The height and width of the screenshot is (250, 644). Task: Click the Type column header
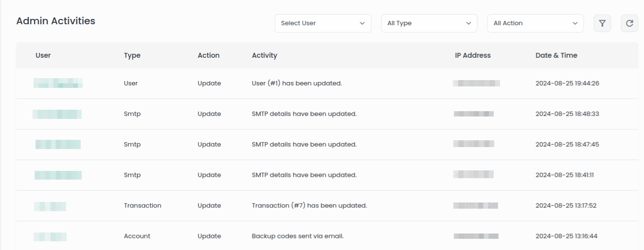[x=132, y=55]
